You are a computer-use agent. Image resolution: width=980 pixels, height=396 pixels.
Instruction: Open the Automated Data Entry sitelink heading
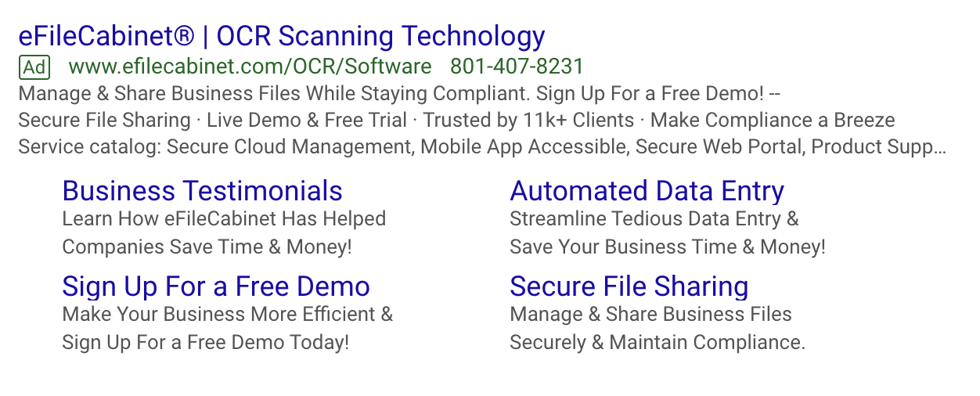(x=647, y=191)
